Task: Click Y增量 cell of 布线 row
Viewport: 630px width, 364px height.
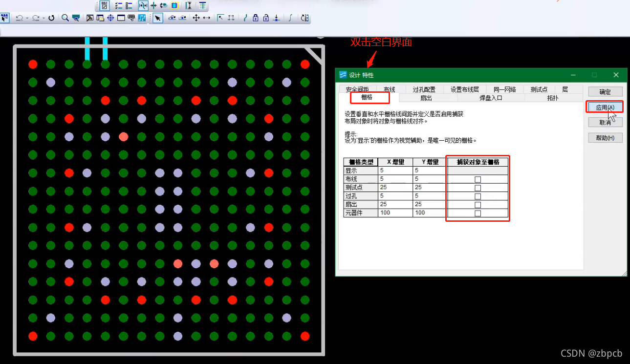Action: point(430,179)
